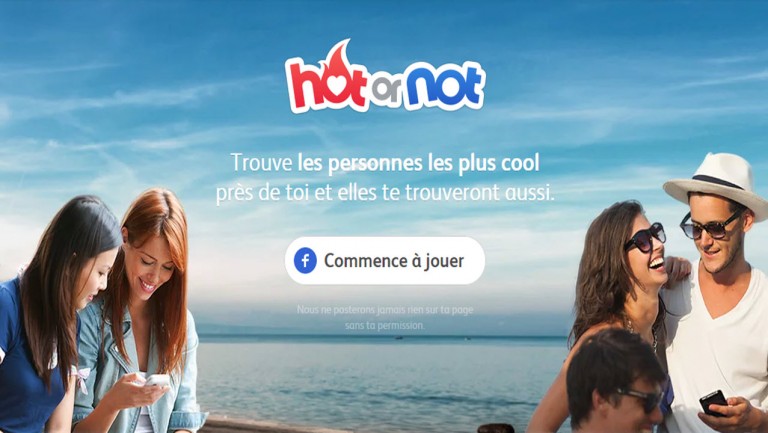The width and height of the screenshot is (768, 433).
Task: Click the blue 'not' word in logo
Action: click(x=442, y=86)
